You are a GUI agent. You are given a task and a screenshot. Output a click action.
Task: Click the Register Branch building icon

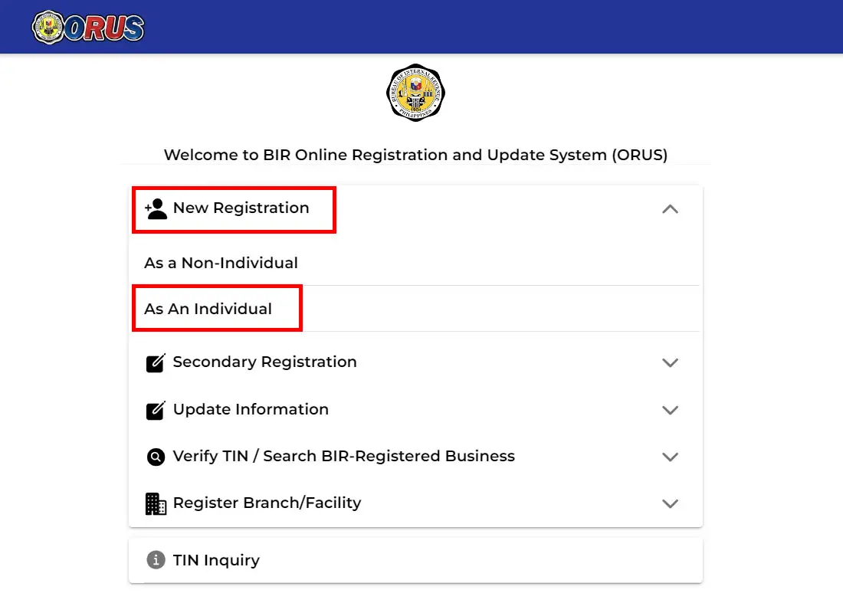156,503
